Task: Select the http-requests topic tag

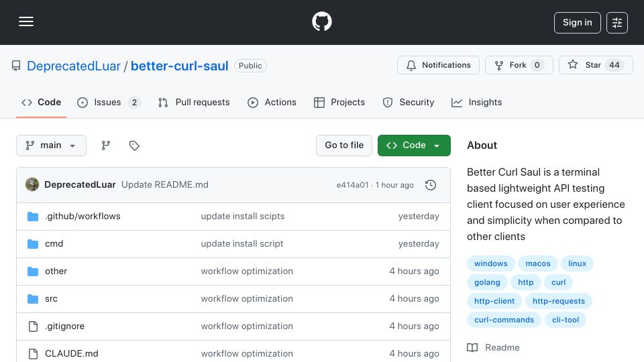Action: click(x=559, y=301)
